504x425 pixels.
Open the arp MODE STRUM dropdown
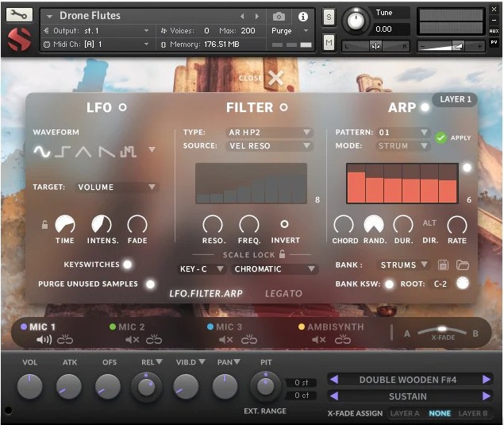coord(402,145)
